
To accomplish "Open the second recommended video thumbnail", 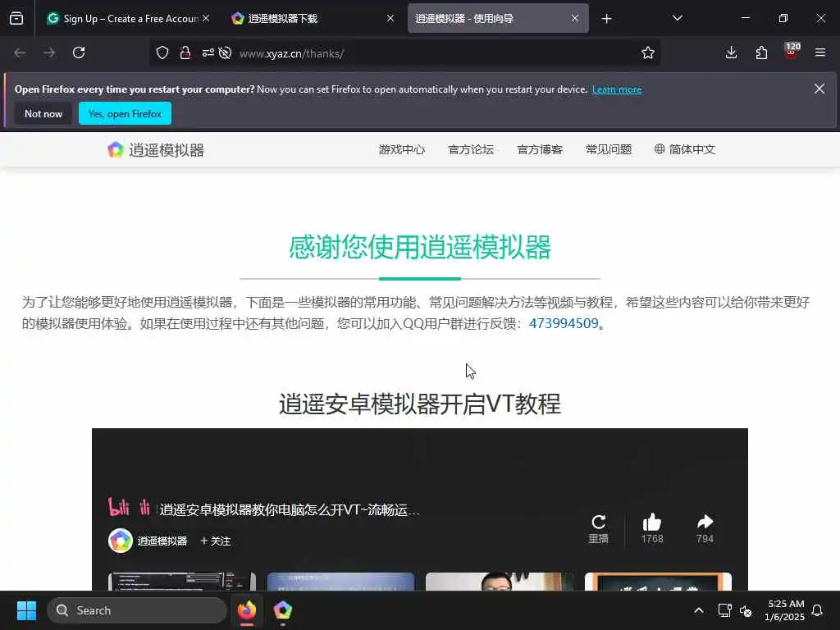I will point(340,582).
